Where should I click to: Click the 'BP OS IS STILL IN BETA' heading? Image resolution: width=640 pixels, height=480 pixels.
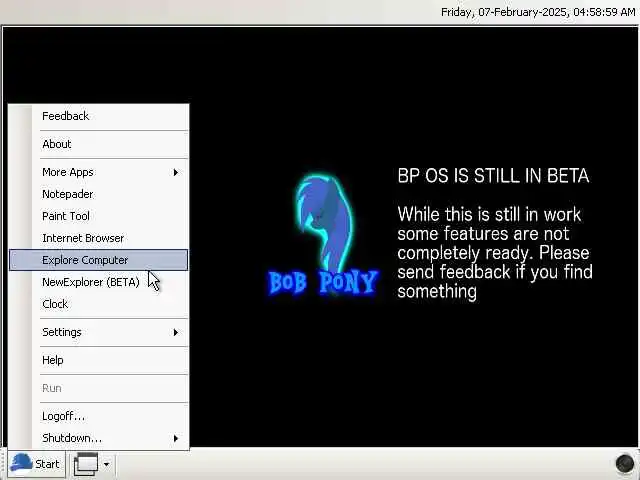493,176
